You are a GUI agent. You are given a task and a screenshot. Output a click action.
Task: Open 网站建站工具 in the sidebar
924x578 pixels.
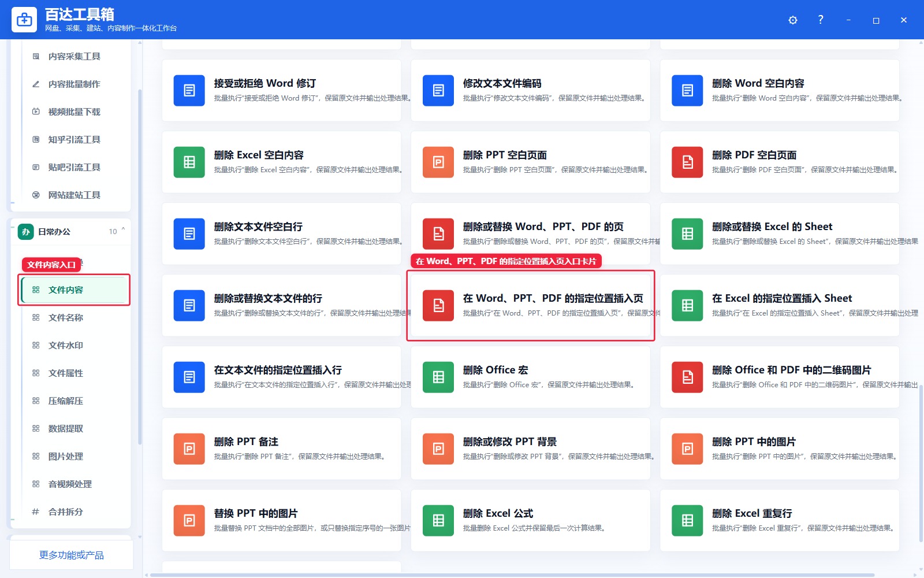click(74, 195)
